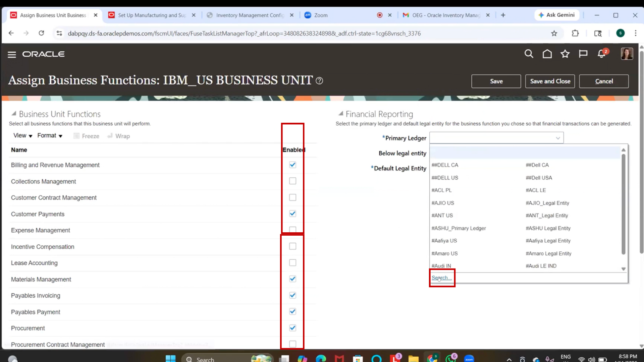Click the browser address bar URL
Screen dimensions: 644x362
pyautogui.click(x=244, y=33)
